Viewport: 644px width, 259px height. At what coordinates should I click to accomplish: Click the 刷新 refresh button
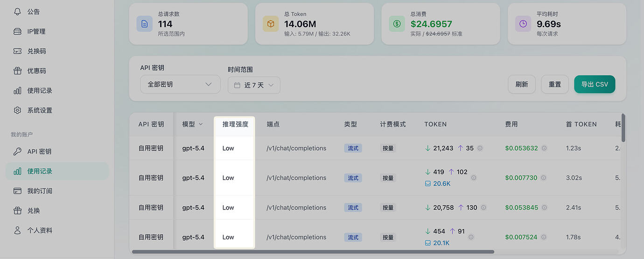[x=522, y=85]
